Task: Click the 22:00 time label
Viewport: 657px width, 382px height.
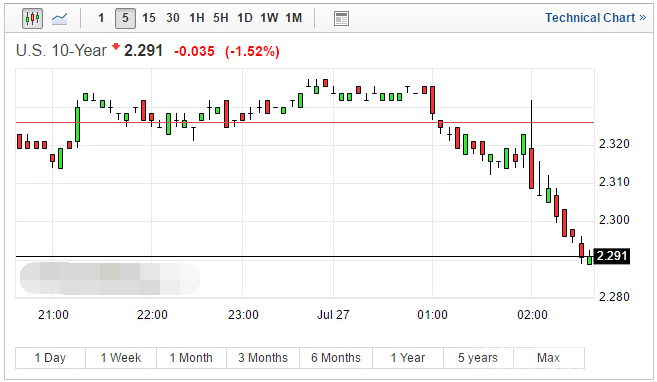Action: pyautogui.click(x=152, y=315)
